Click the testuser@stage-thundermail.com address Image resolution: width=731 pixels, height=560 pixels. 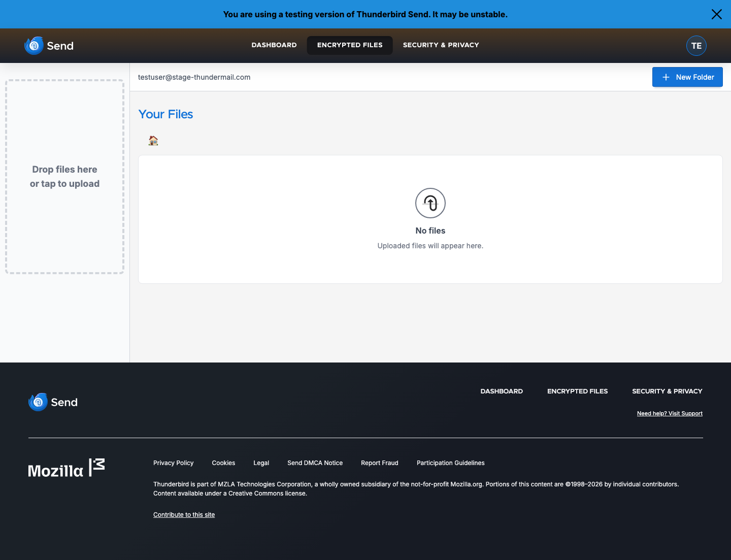[194, 77]
